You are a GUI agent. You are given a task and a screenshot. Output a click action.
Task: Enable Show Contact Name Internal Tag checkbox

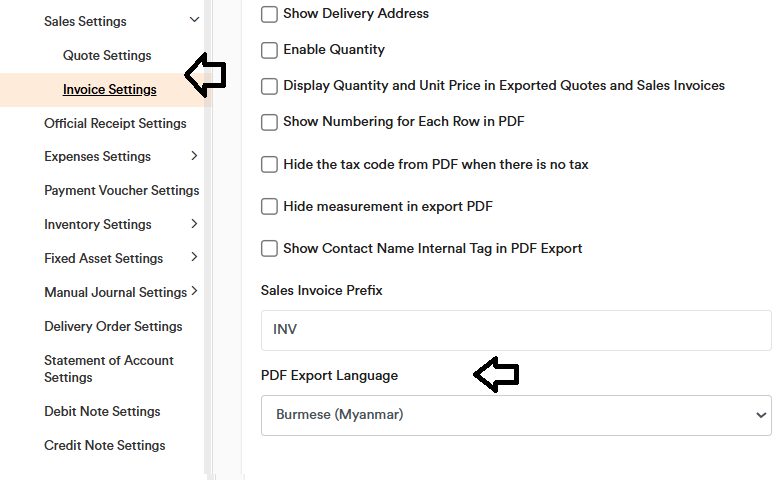(269, 249)
